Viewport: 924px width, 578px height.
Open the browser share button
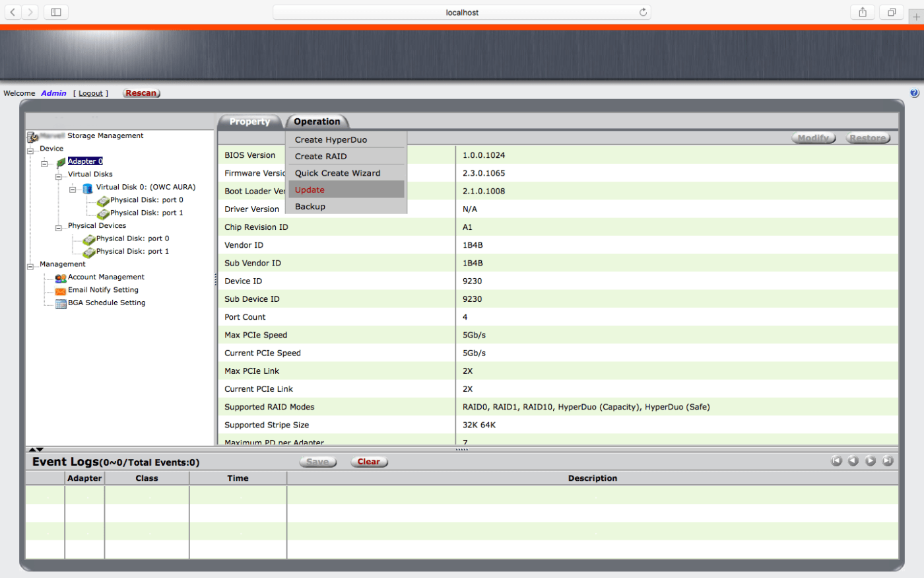pos(863,12)
